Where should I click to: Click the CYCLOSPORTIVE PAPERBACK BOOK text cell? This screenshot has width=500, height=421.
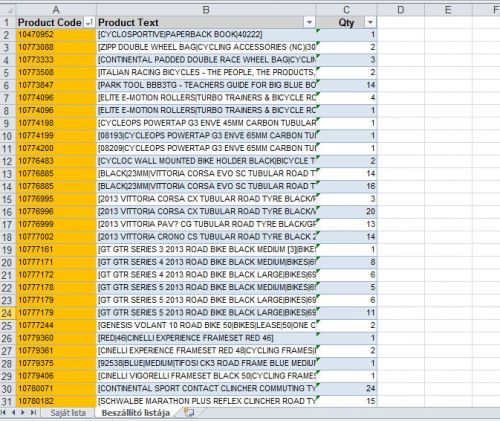click(206, 35)
